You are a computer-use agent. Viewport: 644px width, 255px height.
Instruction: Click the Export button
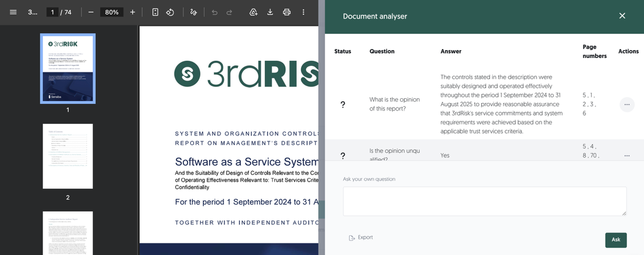[361, 238]
